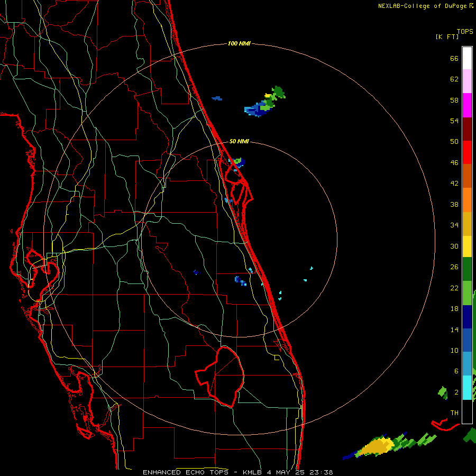Select the bright red legend swatch
476x476 pixels.
[x=467, y=152]
